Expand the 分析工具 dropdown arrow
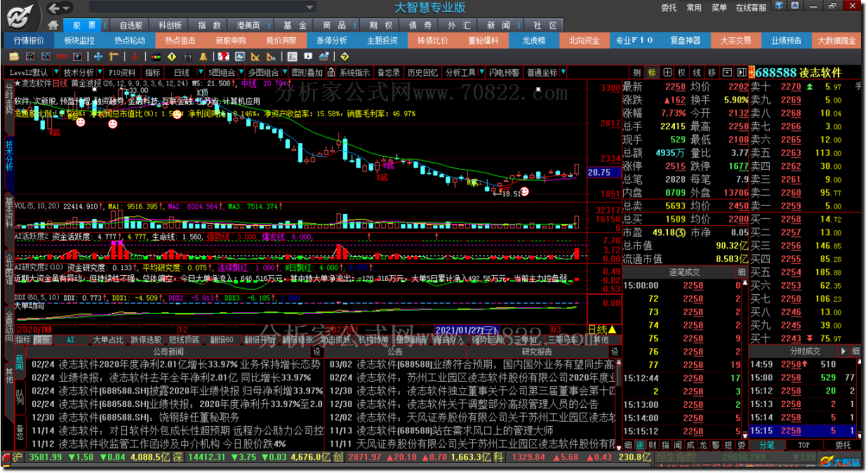 [481, 72]
